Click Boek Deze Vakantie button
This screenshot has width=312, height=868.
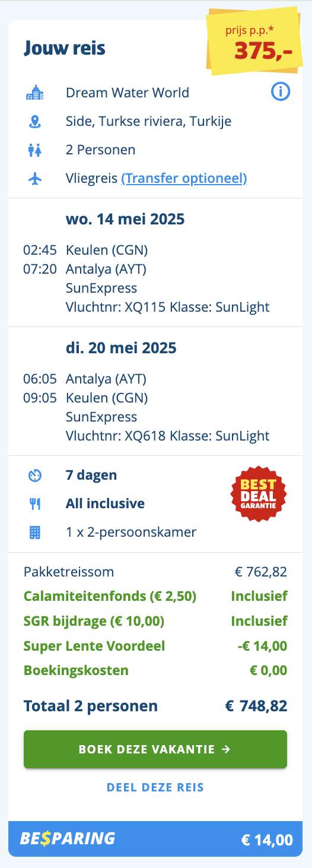155,749
